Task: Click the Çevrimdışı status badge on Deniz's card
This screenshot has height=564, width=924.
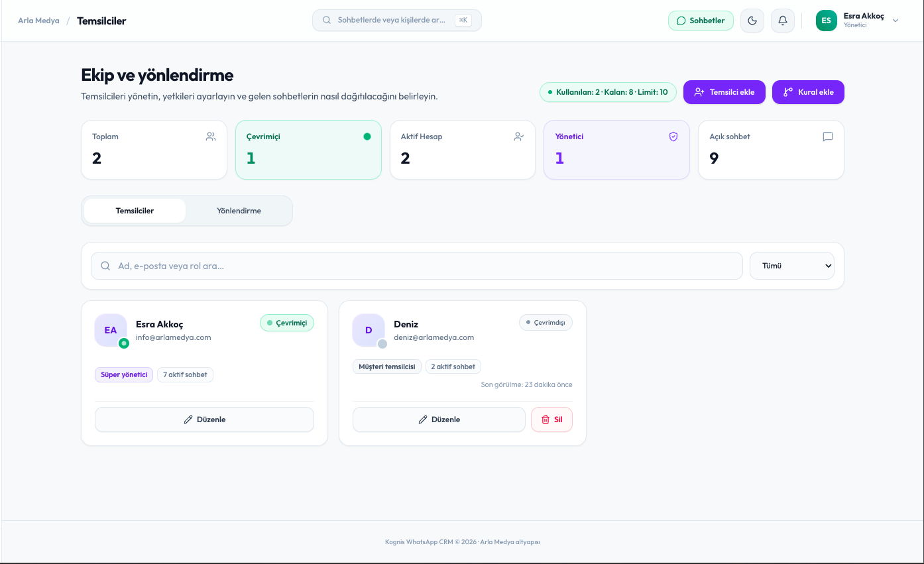Action: click(x=546, y=323)
